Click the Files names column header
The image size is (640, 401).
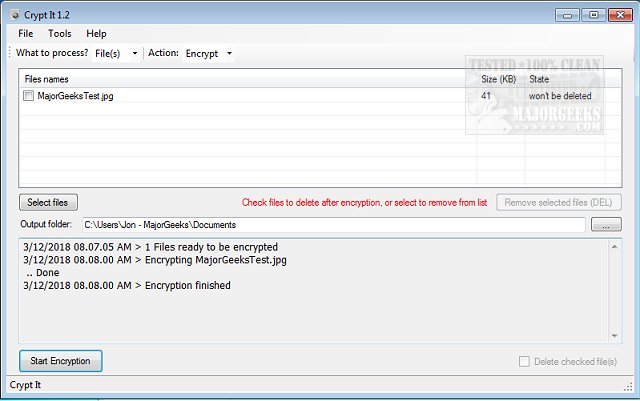point(247,79)
